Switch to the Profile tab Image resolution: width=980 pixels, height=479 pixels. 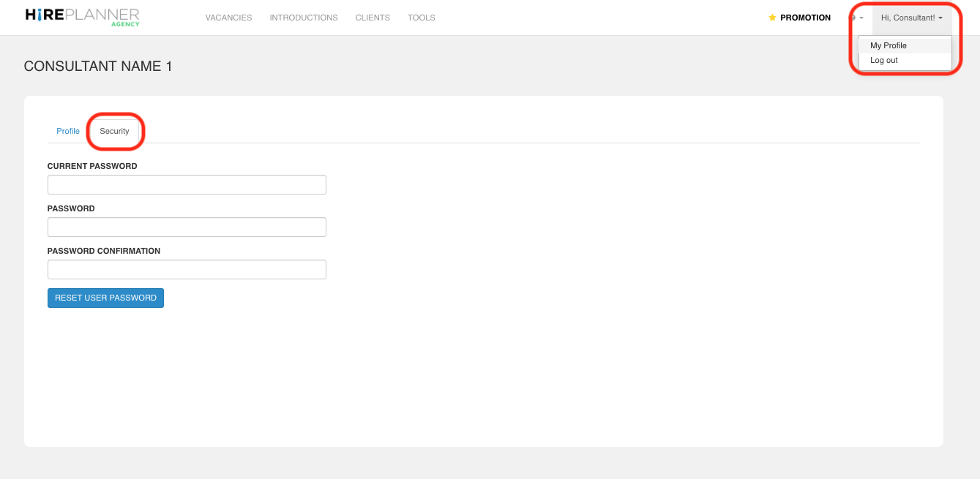tap(67, 131)
